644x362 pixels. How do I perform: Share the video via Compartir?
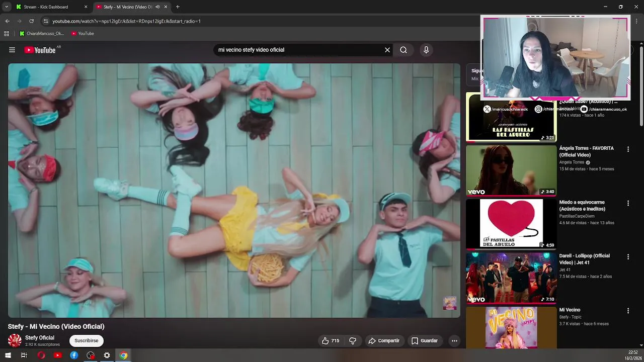pos(384,341)
